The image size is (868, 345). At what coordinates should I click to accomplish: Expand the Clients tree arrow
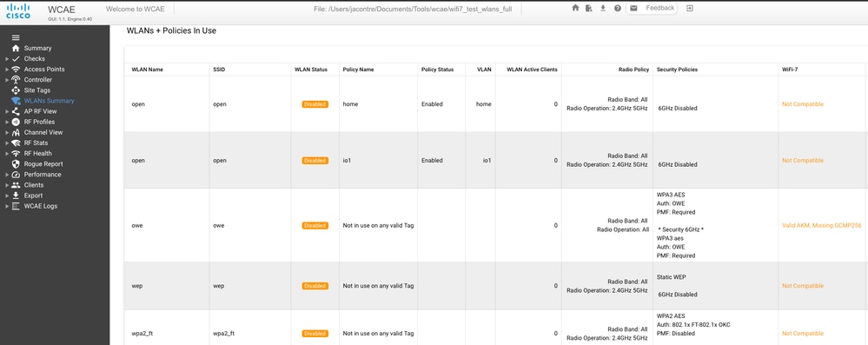[7, 185]
